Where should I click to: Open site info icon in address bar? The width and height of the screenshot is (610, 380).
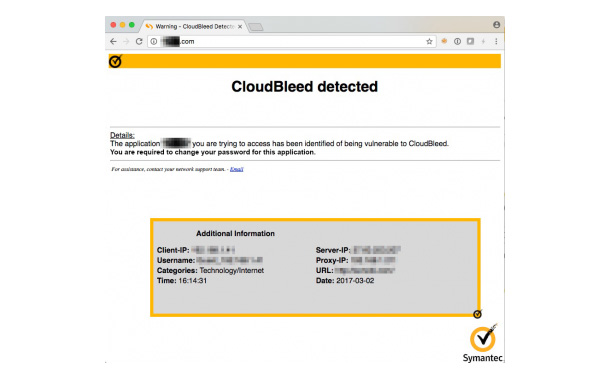point(154,41)
